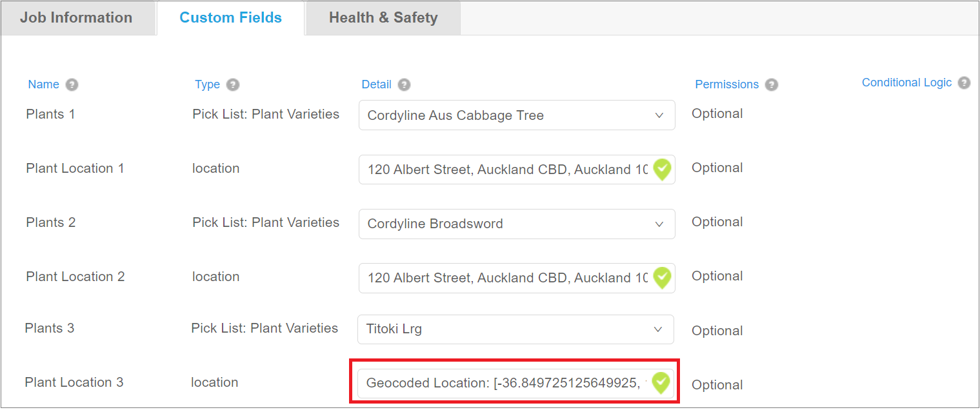Image resolution: width=980 pixels, height=410 pixels.
Task: Click Optional permission for Plants 1
Action: (717, 113)
